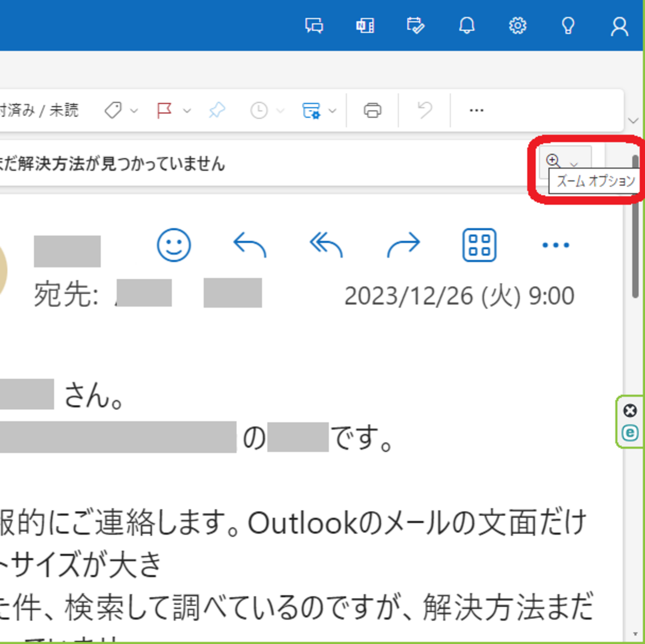Click the rules icon in the toolbar
This screenshot has width=645, height=644.
pyautogui.click(x=311, y=110)
